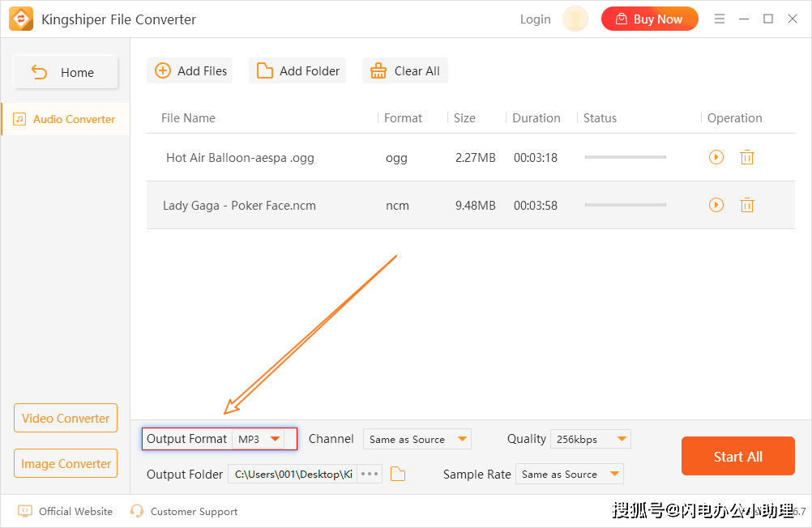Click the Clear All button
The image size is (812, 528).
[405, 71]
